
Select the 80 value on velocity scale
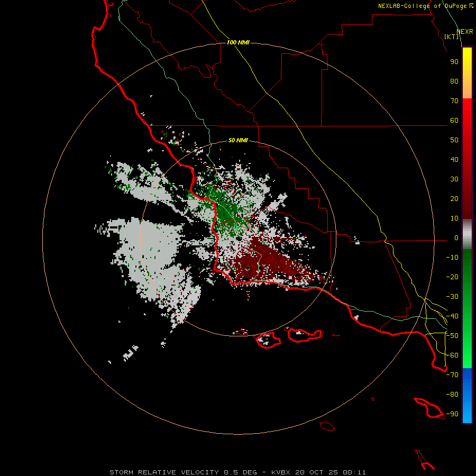[x=454, y=81]
